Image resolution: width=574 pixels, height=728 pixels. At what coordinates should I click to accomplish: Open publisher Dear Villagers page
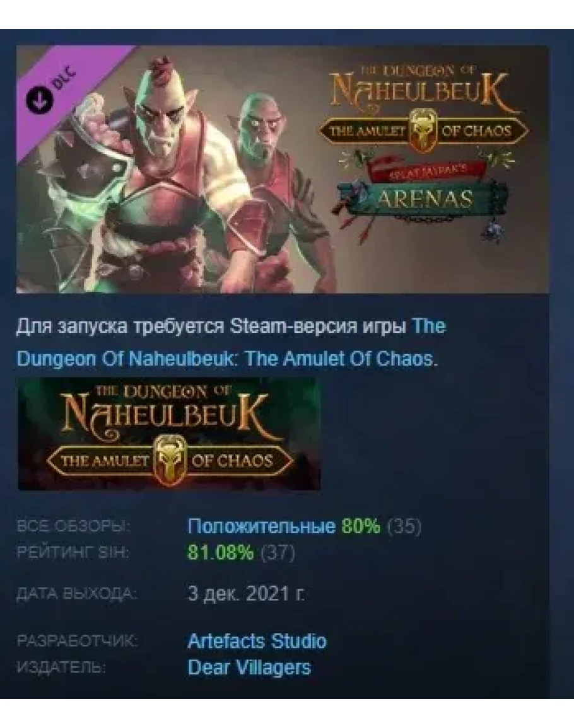coord(249,667)
